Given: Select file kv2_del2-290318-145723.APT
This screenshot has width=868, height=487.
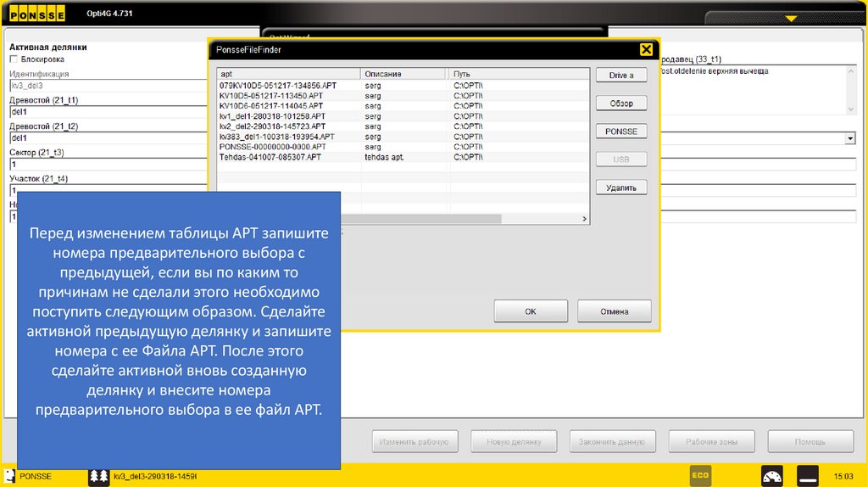Looking at the screenshot, I should pyautogui.click(x=272, y=126).
